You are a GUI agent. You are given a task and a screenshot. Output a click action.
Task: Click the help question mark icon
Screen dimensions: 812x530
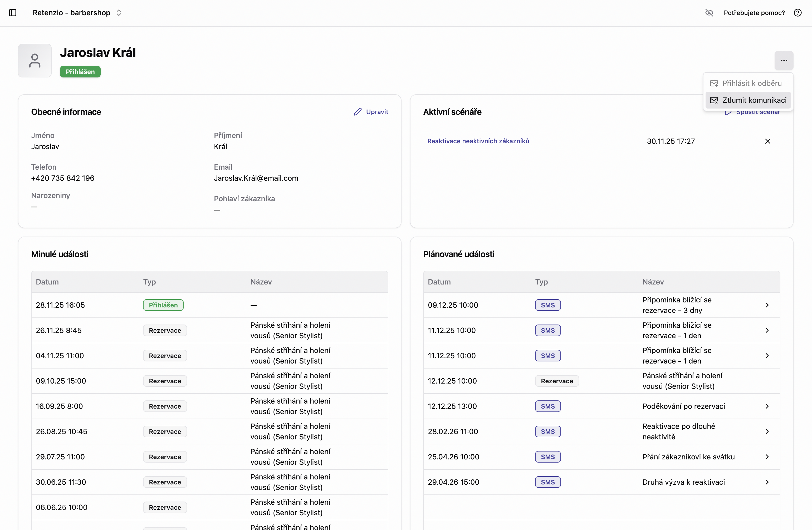point(797,13)
